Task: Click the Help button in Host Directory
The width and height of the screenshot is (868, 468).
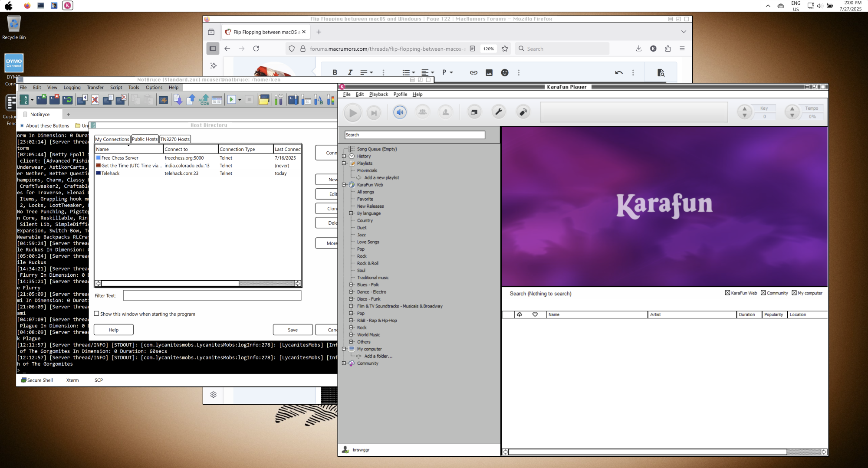Action: click(114, 330)
